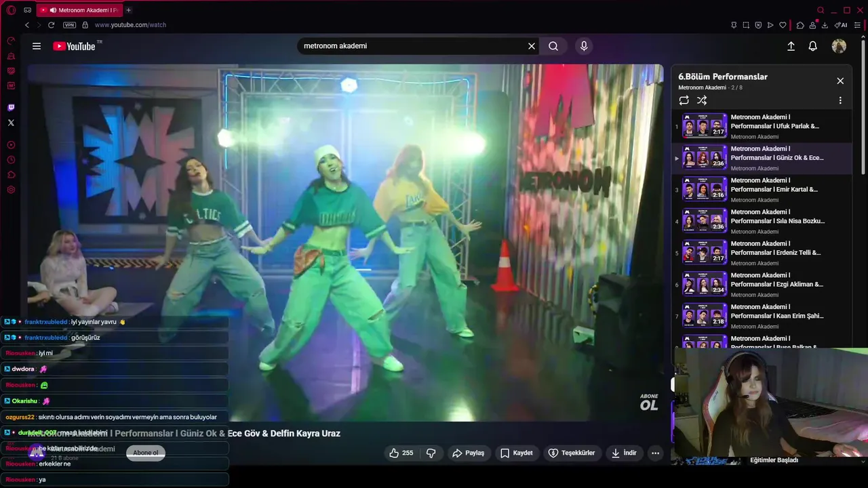Toggle the VPN badge in address bar

pyautogui.click(x=69, y=25)
